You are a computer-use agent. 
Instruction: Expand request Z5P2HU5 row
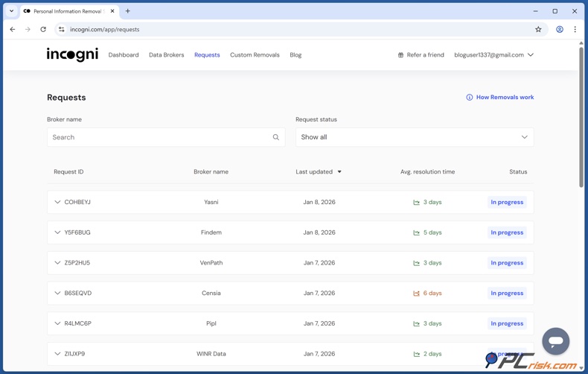(x=57, y=263)
